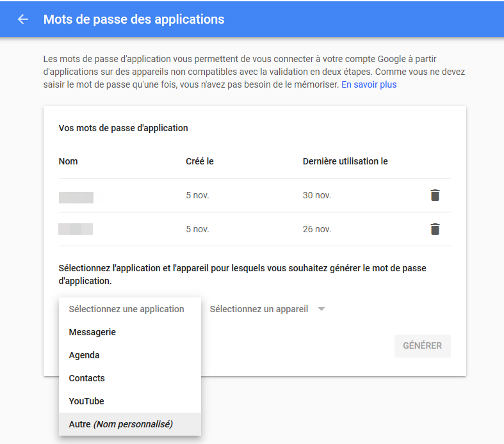Click 'Dernière utilisation le' column header
The height and width of the screenshot is (444, 504).
(345, 161)
